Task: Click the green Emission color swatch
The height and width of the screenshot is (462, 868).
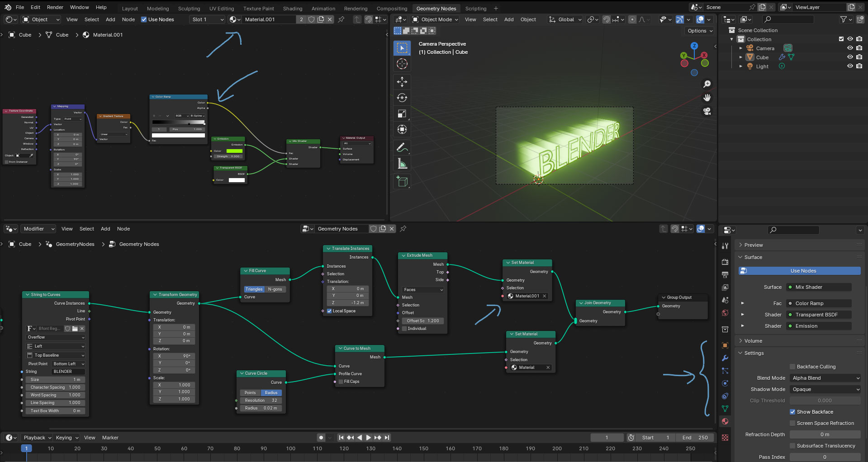Action: pos(234,151)
